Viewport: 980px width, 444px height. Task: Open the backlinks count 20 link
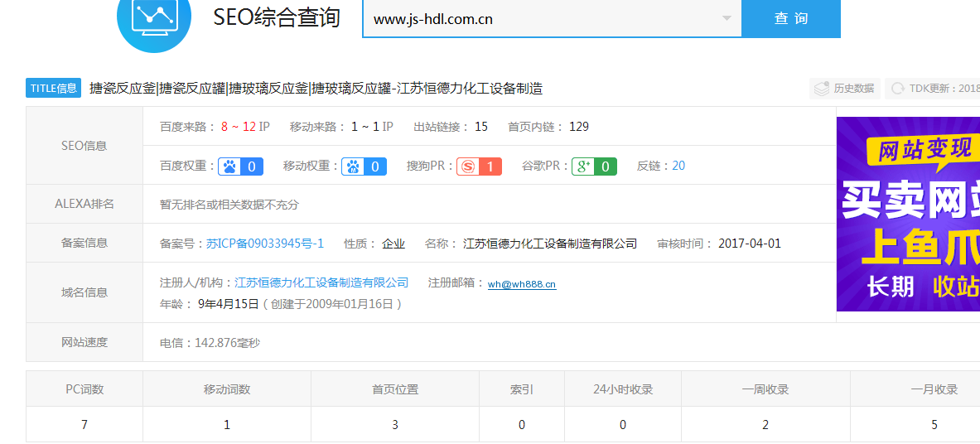[x=678, y=166]
